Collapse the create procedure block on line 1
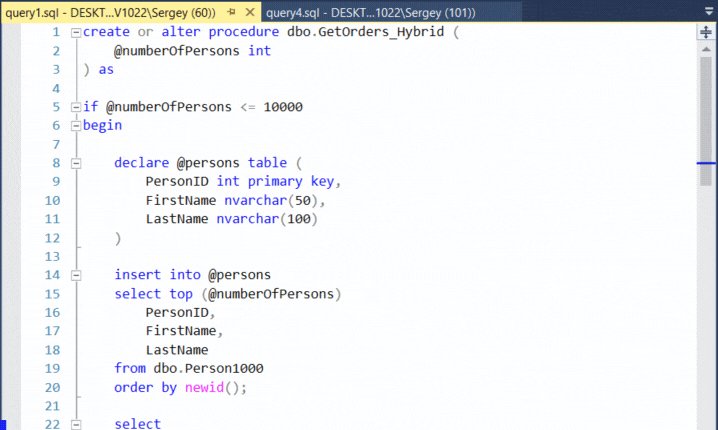The width and height of the screenshot is (718, 430). click(76, 33)
